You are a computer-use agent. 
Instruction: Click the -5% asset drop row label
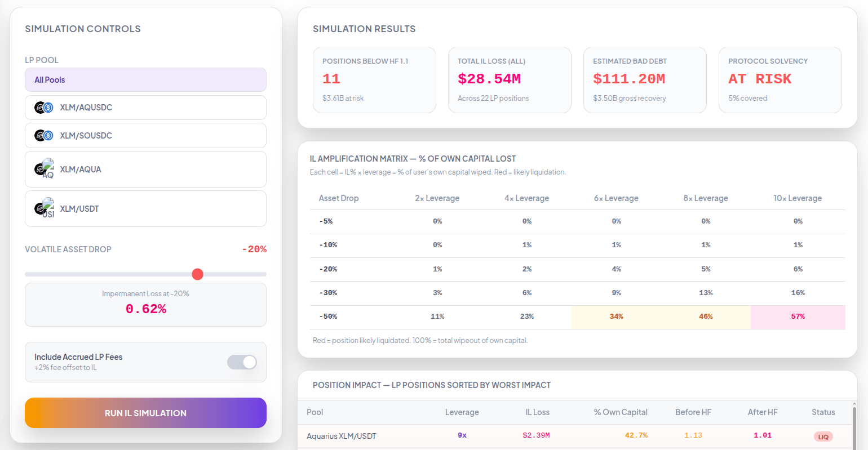pyautogui.click(x=326, y=221)
